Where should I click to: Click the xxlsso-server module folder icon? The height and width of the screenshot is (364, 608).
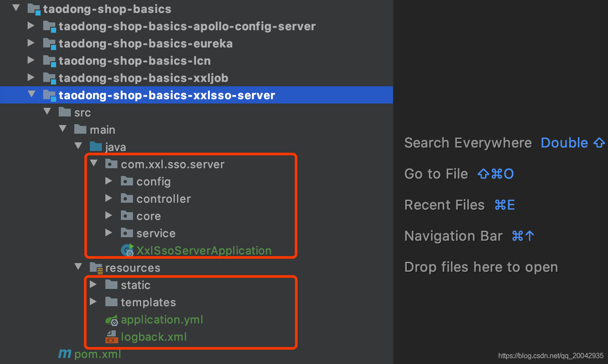[x=49, y=95]
